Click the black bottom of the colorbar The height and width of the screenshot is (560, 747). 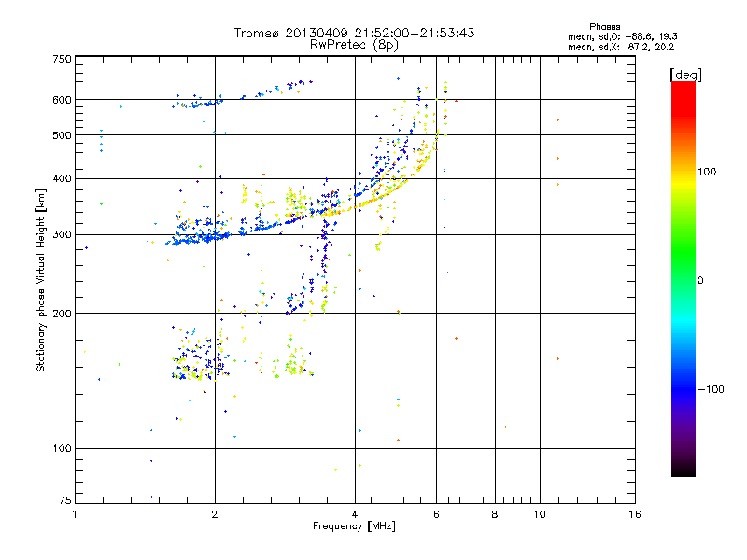click(684, 469)
